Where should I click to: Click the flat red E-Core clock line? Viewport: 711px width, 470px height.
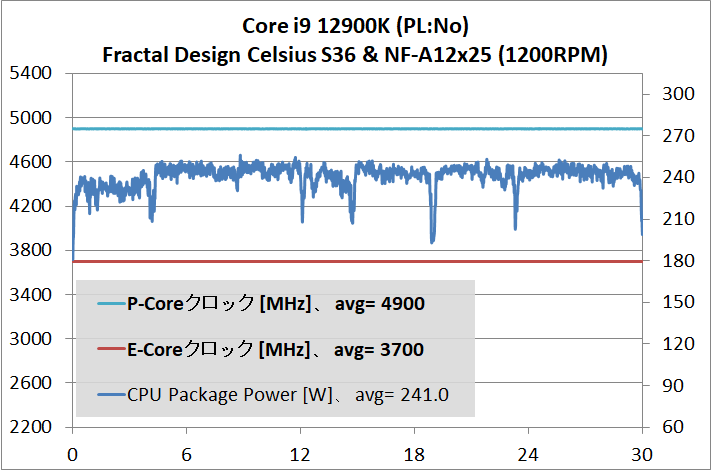pyautogui.click(x=357, y=262)
